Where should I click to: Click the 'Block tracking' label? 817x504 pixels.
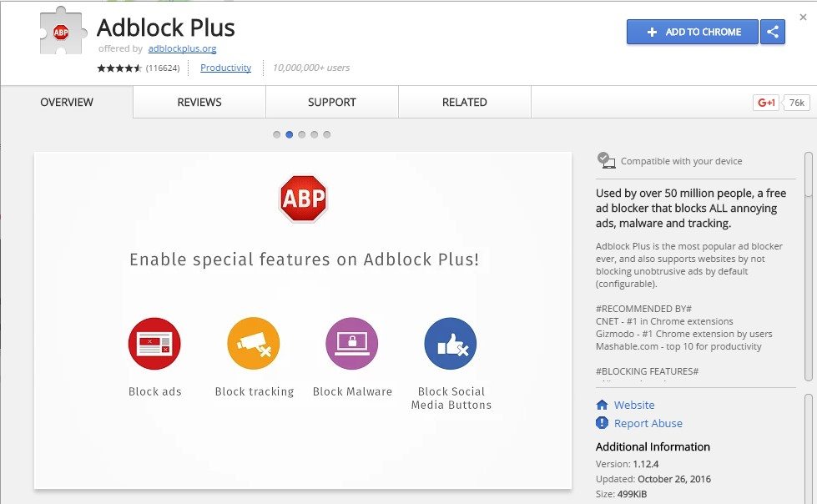(x=255, y=391)
